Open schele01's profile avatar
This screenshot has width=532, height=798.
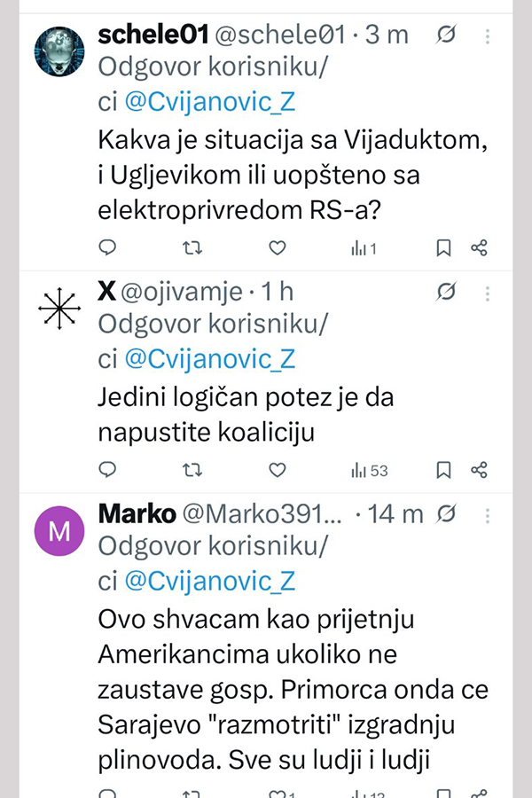click(59, 50)
